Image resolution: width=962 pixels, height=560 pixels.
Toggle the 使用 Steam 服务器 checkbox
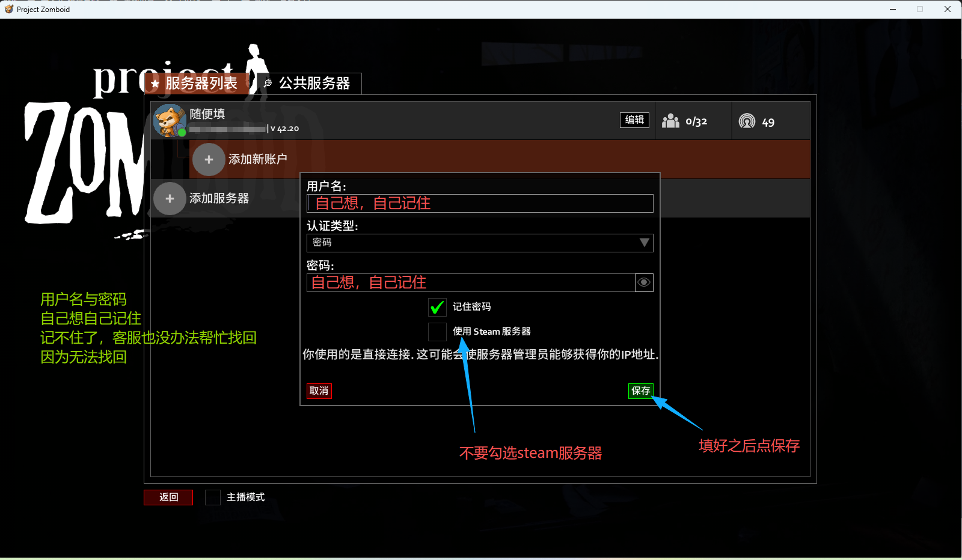coord(437,332)
